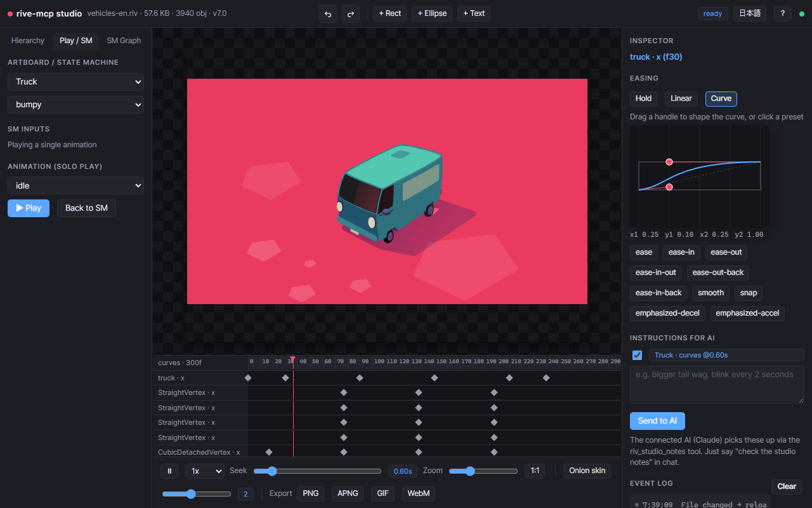Viewport: 812px width, 508px height.
Task: Apply the ease-in-back preset
Action: (x=658, y=293)
